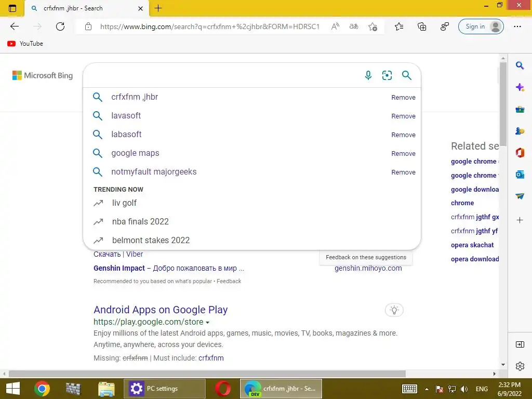Open the Favorites list icon
Image resolution: width=532 pixels, height=399 pixels.
399,26
